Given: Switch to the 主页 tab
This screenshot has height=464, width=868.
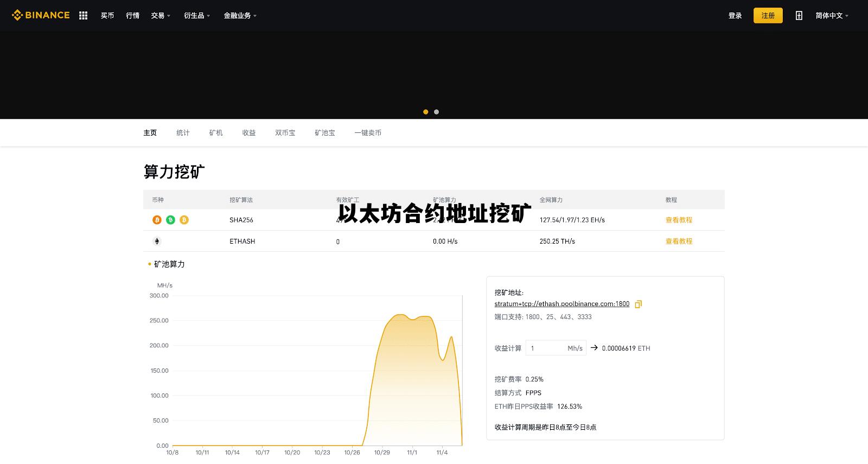Looking at the screenshot, I should coord(150,132).
